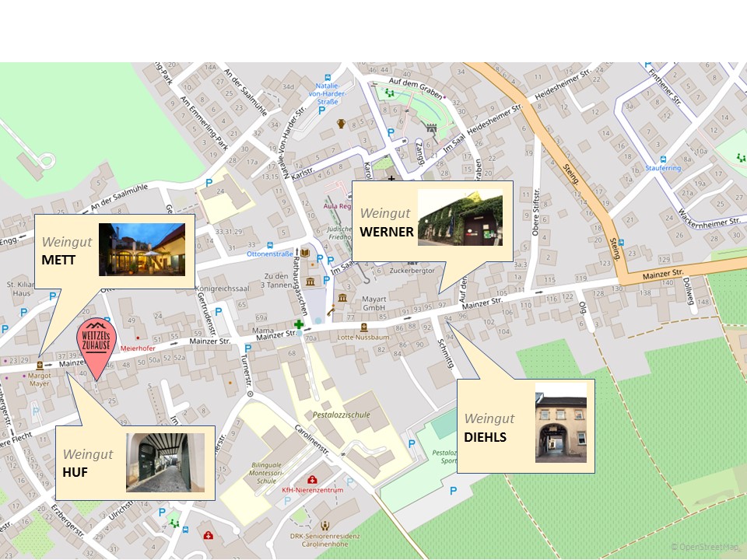The width and height of the screenshot is (747, 560).
Task: Select the Stauferring stop label
Action: (x=663, y=168)
